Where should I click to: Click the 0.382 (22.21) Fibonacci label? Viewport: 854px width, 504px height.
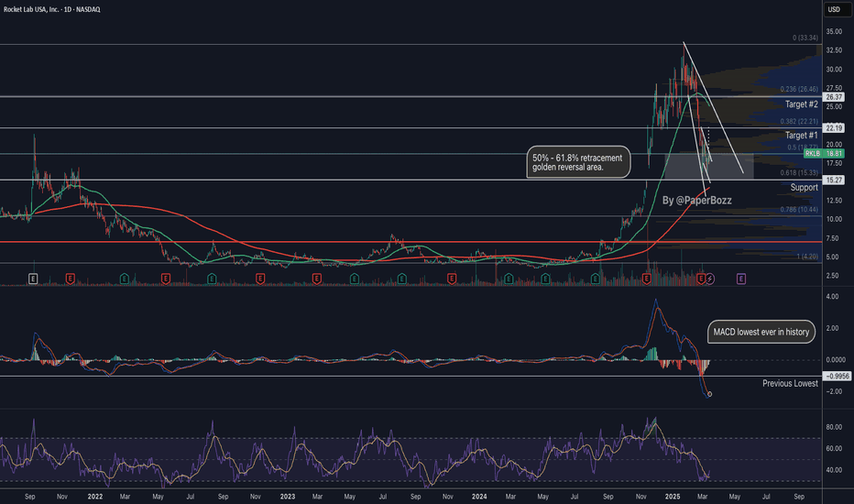(799, 121)
